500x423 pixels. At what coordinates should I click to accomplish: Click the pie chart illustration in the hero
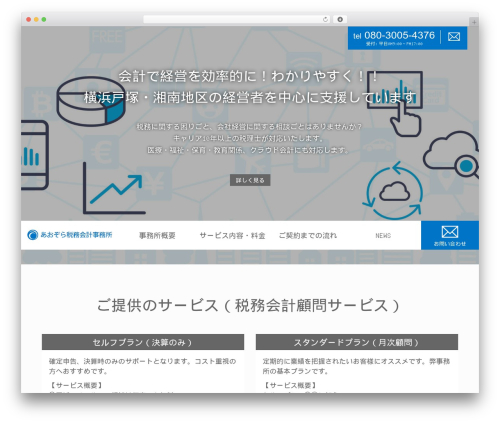coord(91,101)
